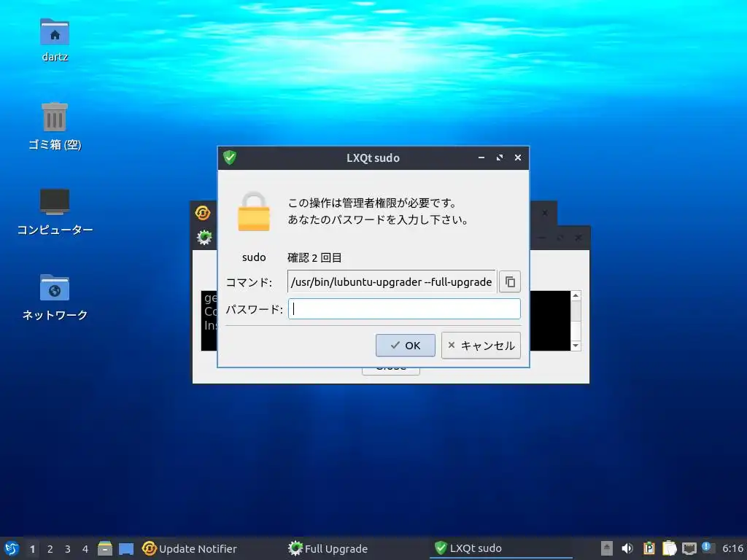This screenshot has height=560, width=747.
Task: Close the Full Upgrade background window
Action: coord(578,237)
